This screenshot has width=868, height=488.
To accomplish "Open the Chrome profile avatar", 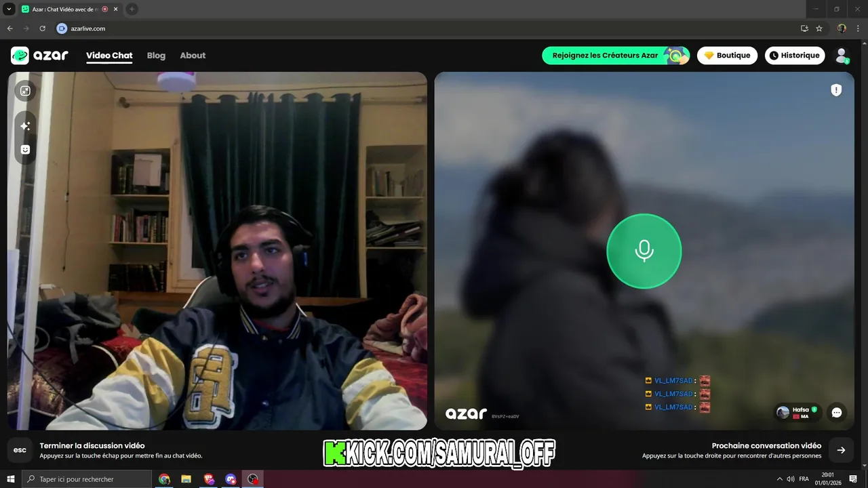I will point(842,28).
